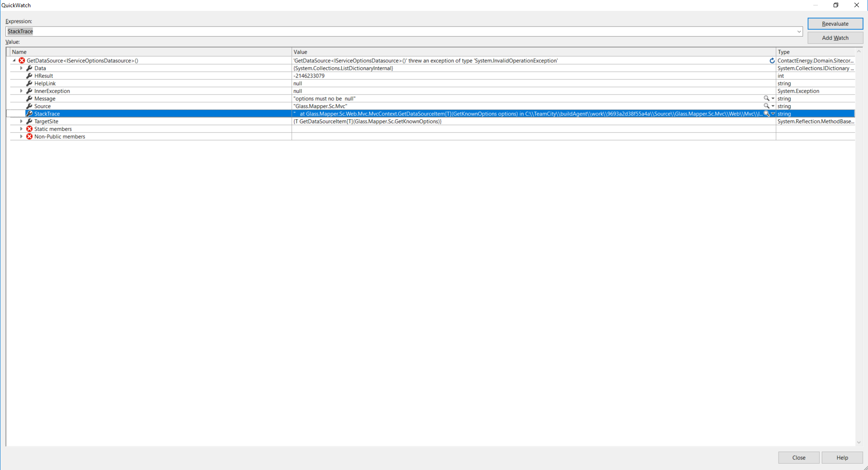
Task: Click the red error icon beside GetDataSource
Action: [x=22, y=61]
